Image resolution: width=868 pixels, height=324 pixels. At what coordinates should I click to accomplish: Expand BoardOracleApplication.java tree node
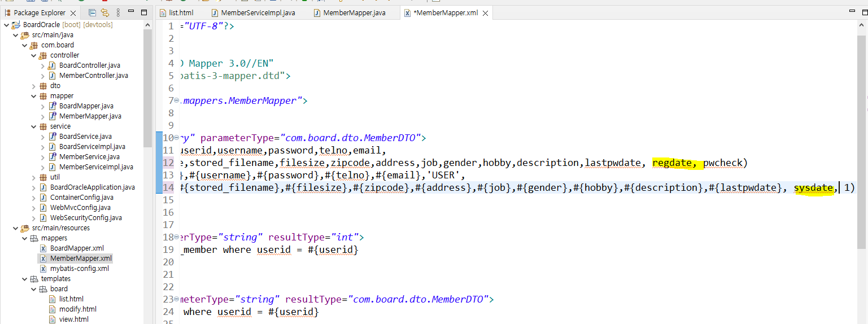(x=33, y=187)
